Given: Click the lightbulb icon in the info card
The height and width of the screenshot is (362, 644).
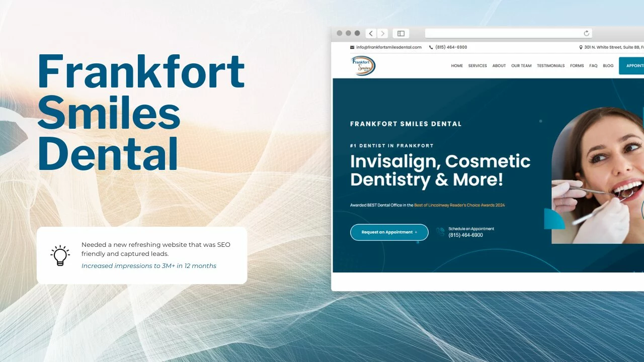Looking at the screenshot, I should point(60,255).
